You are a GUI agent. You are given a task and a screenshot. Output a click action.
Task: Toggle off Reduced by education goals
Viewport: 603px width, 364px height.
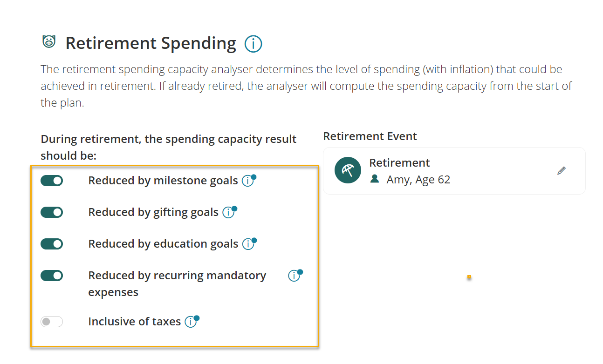click(x=52, y=244)
